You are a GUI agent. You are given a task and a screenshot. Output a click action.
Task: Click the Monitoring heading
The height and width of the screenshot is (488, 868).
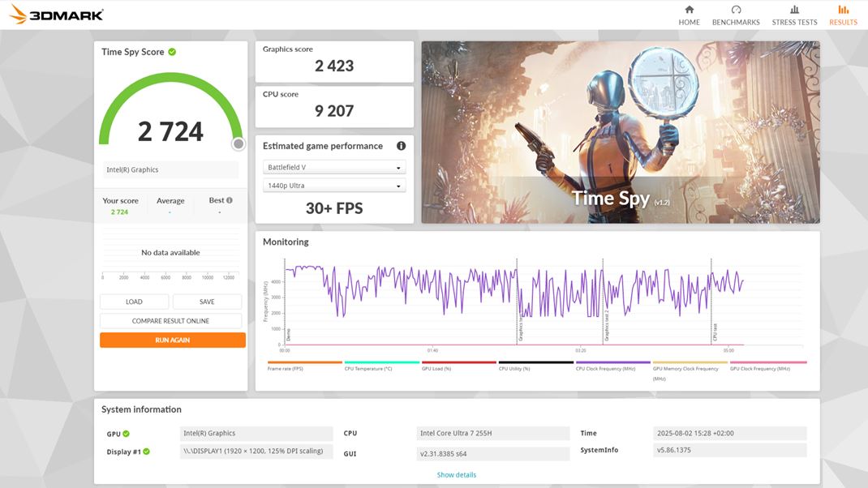click(286, 242)
